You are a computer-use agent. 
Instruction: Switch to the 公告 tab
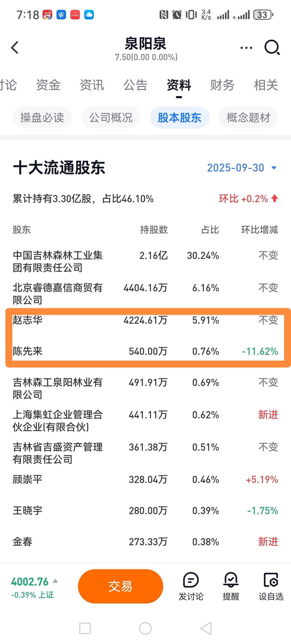pos(135,85)
